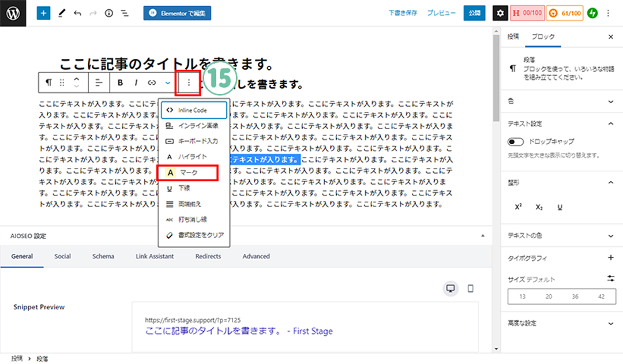This screenshot has height=364, width=623.
Task: Click the 公開 publish button
Action: coord(474,13)
